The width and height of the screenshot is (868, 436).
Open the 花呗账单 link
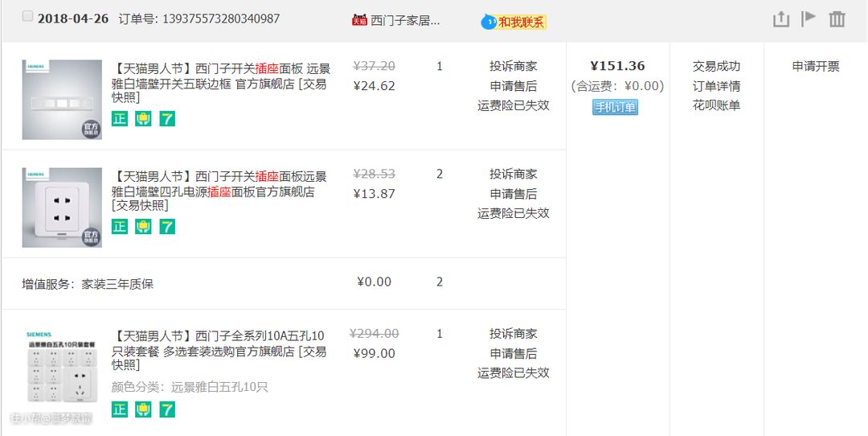pos(716,105)
